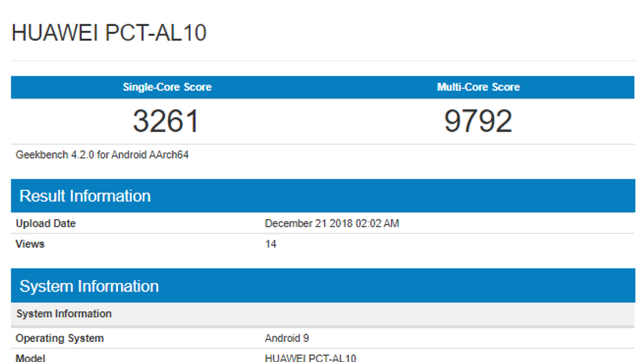Viewport: 644px width, 362px height.
Task: Select the Operating System label
Action: (60, 338)
